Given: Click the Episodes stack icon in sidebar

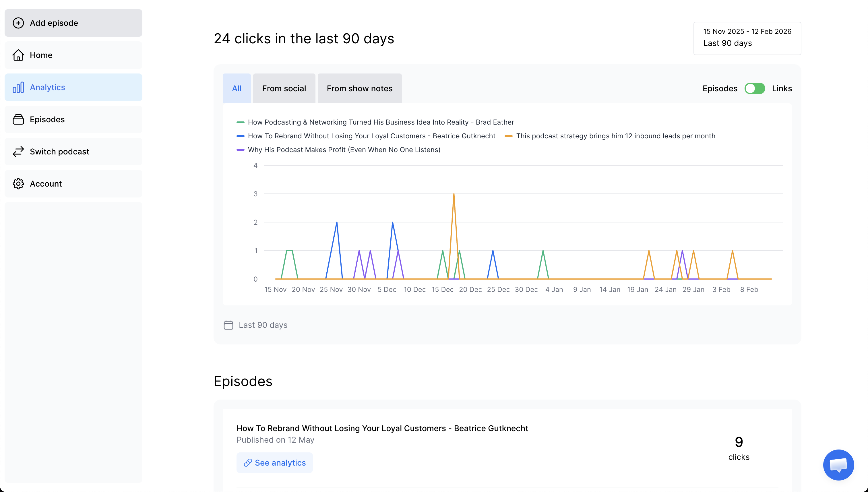Looking at the screenshot, I should coord(18,119).
